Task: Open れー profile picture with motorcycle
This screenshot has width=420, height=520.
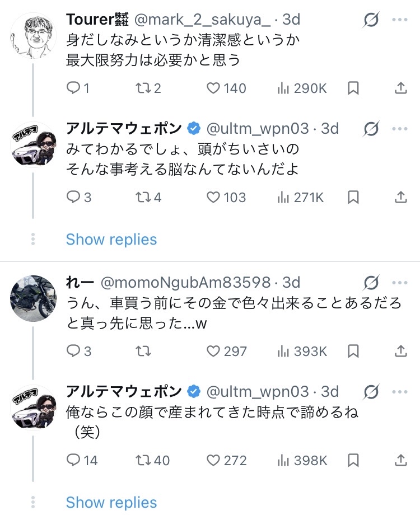Action: coord(34,298)
